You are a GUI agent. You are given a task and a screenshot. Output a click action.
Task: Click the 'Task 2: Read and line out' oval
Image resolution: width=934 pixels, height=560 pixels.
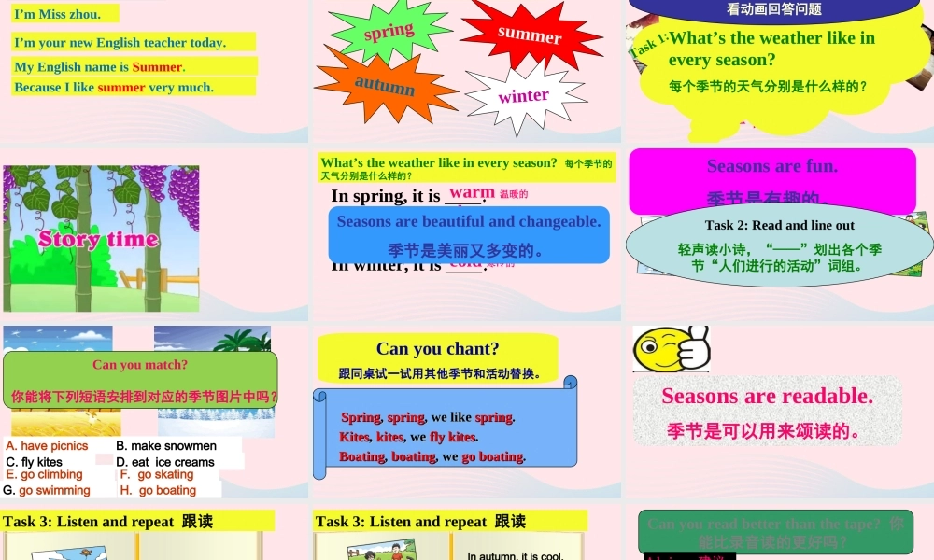coord(779,245)
